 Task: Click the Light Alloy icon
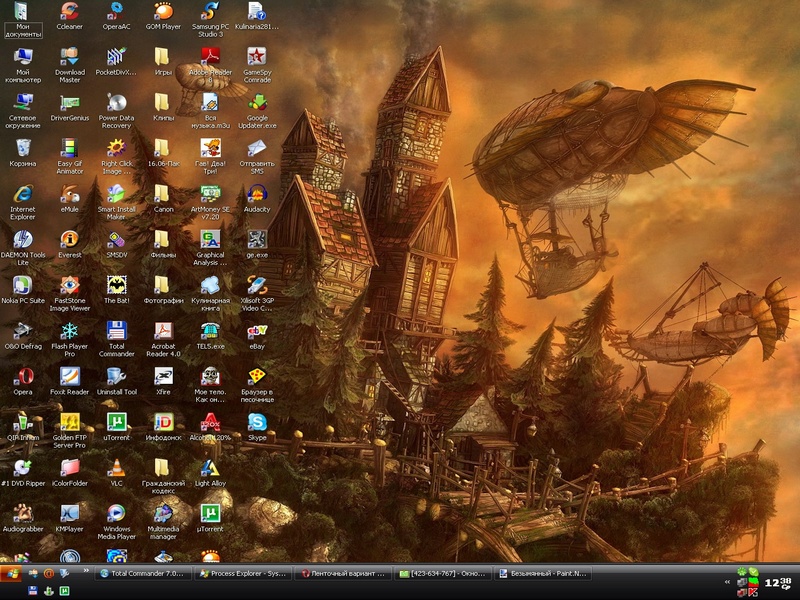[x=210, y=468]
